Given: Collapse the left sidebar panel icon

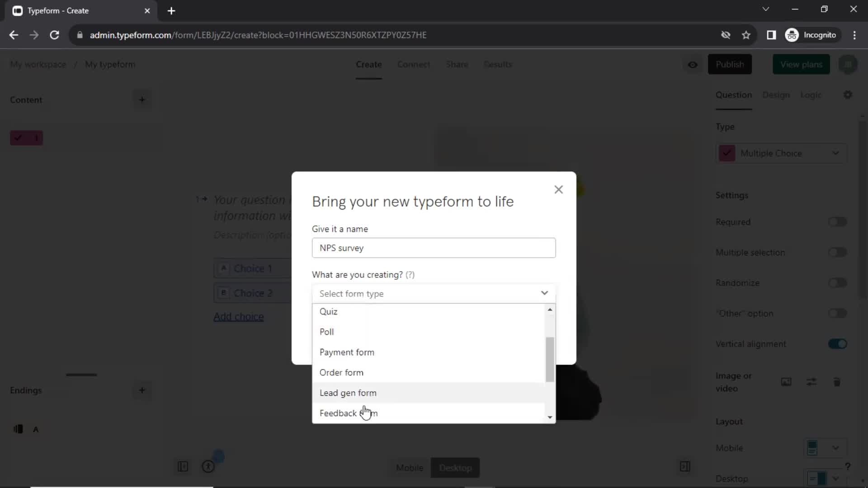Looking at the screenshot, I should click(183, 466).
